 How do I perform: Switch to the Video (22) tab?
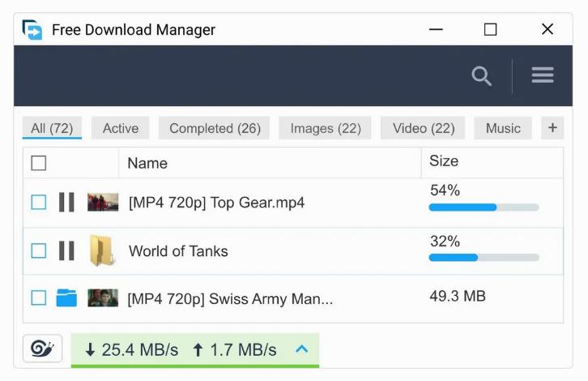click(x=424, y=128)
